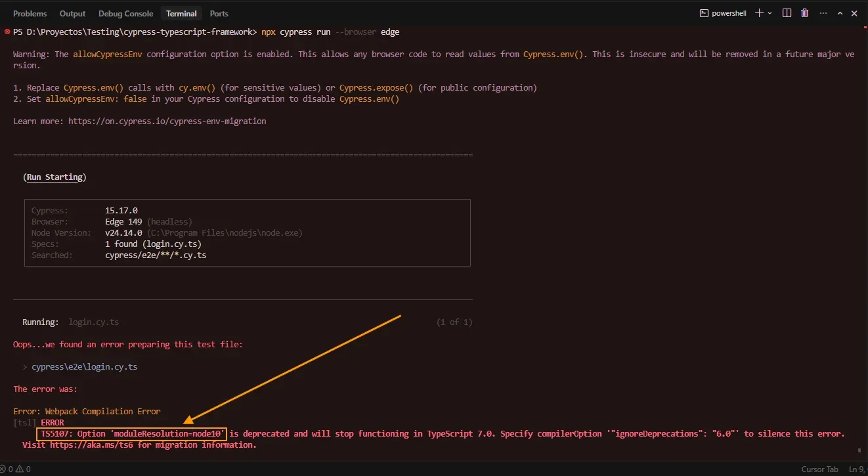Click 'Error: Webpack Compilation Error' line
This screenshot has height=476, width=868.
[87, 412]
